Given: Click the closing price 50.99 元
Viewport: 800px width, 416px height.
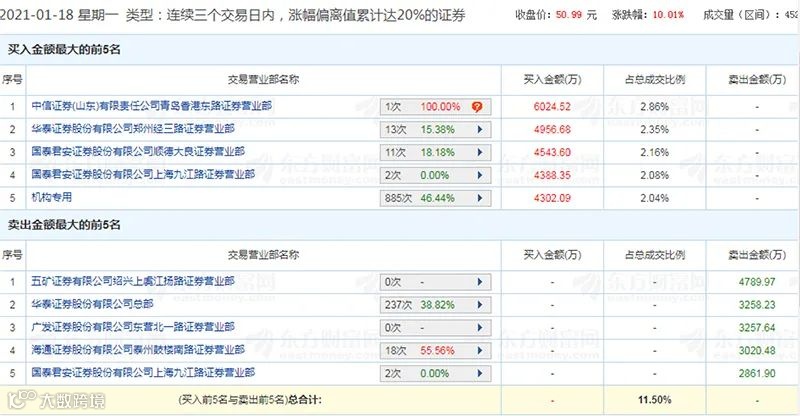Looking at the screenshot, I should [576, 15].
